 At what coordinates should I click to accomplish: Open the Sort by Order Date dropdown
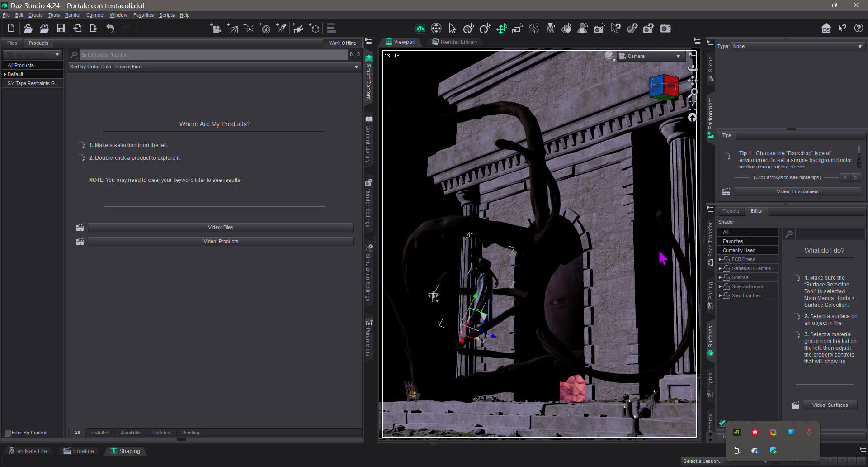(214, 67)
